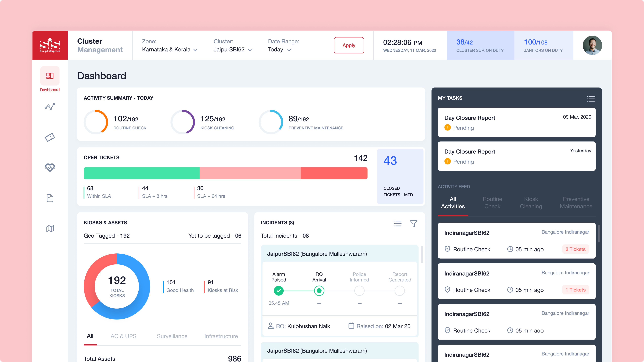644x362 pixels.
Task: Open the heart health monitor sidebar icon
Action: [50, 167]
